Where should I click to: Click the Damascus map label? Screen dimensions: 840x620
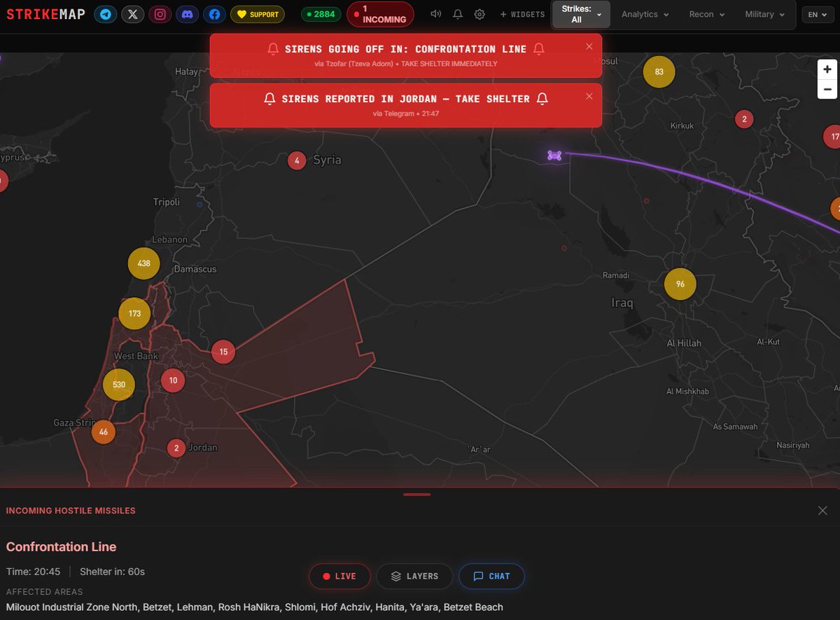[x=195, y=269]
